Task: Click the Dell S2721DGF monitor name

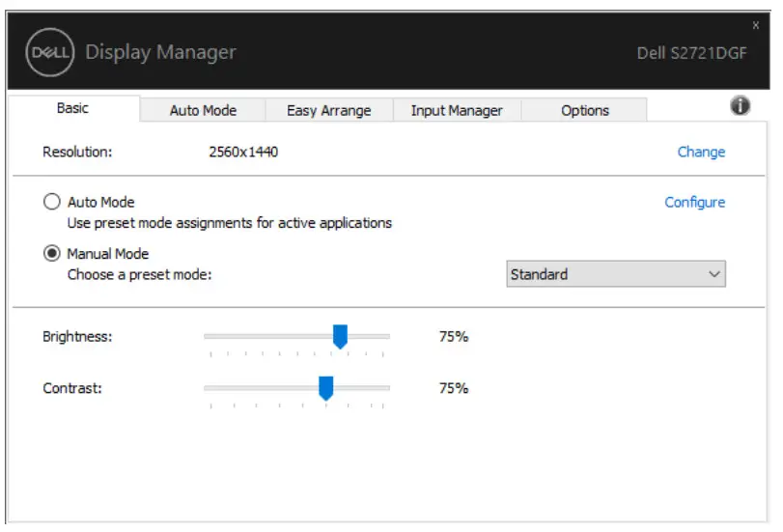Action: (691, 53)
